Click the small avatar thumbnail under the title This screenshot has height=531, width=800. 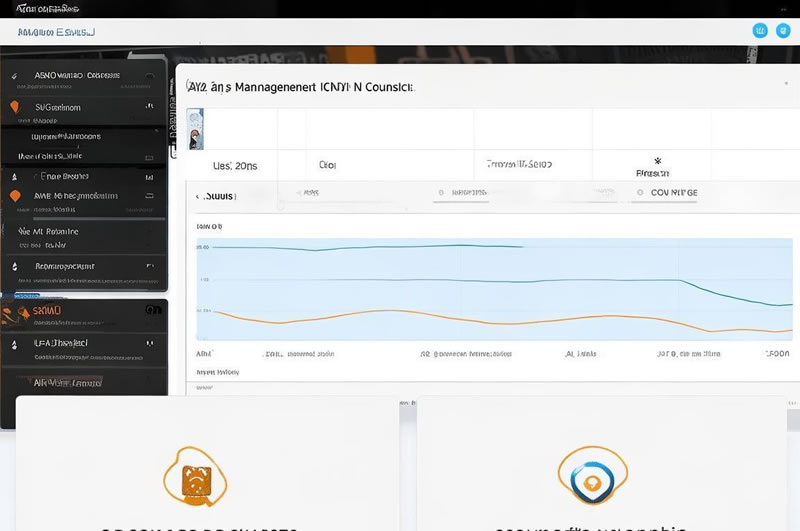pos(196,129)
